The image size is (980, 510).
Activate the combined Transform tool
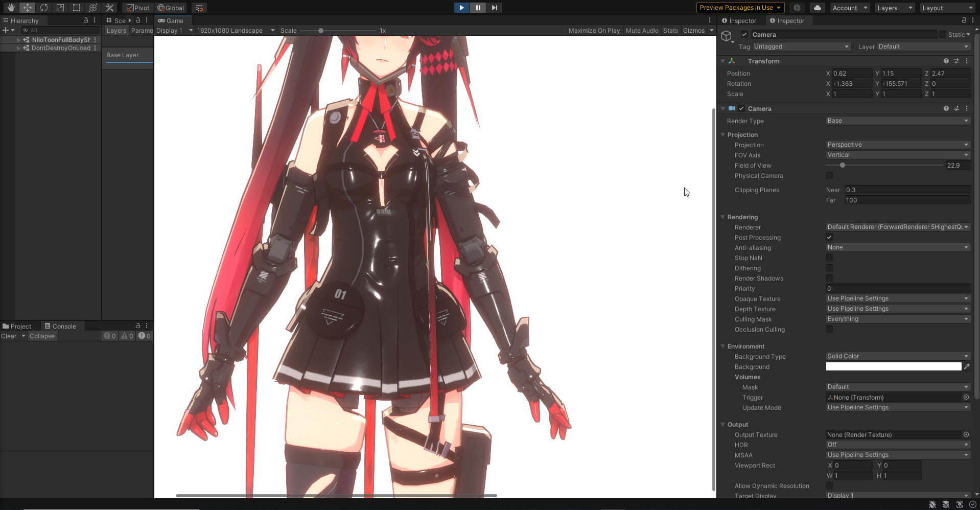point(92,8)
